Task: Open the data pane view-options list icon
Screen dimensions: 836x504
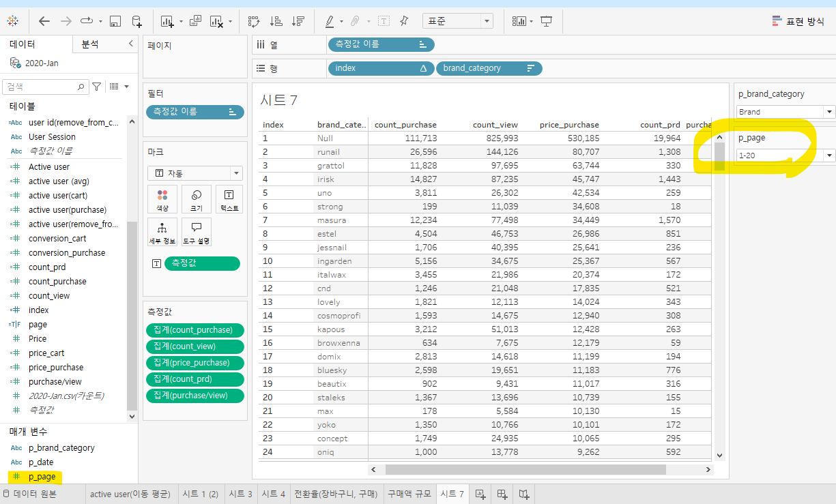Action: 114,87
